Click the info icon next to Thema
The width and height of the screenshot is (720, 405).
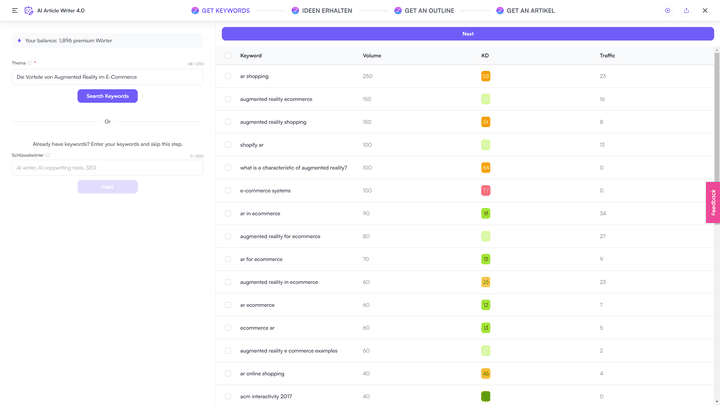(30, 63)
